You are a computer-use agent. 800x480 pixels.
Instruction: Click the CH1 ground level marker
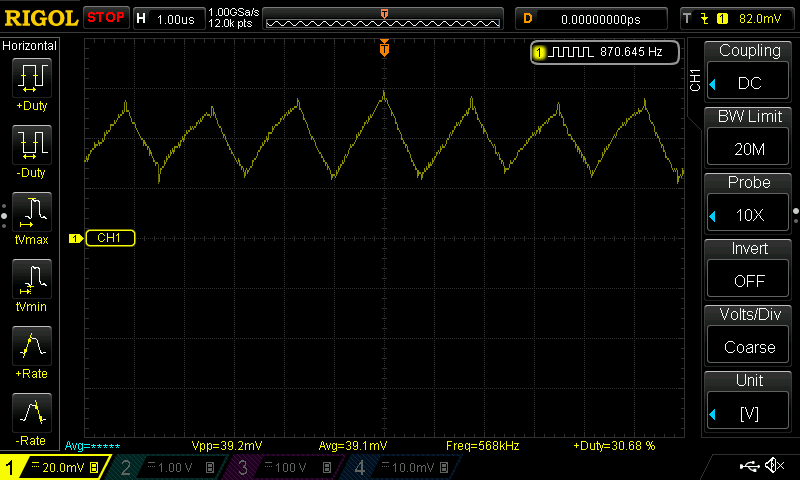point(76,238)
